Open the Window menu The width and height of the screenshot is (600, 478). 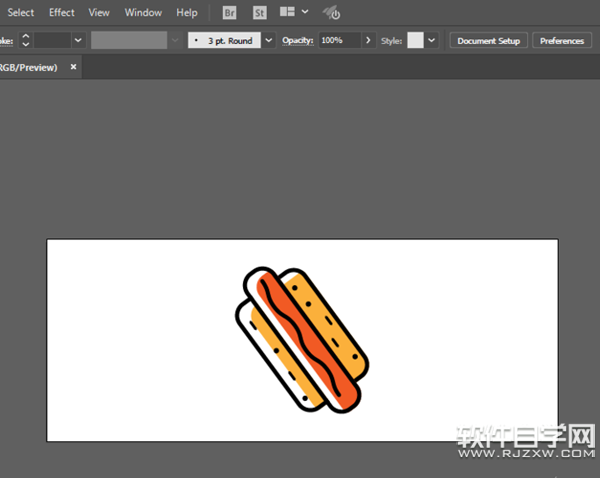coord(143,13)
